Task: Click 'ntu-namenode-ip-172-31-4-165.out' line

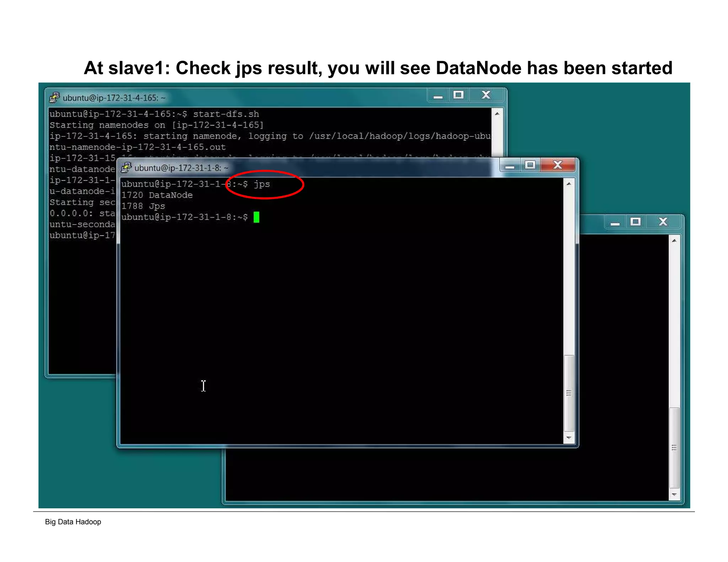Action: coord(138,147)
